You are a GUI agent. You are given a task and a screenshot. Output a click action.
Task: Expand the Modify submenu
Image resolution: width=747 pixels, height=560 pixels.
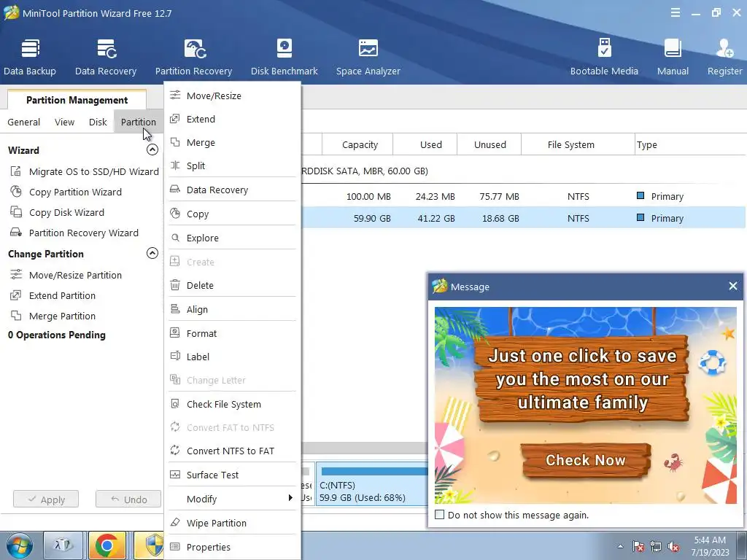pyautogui.click(x=232, y=499)
